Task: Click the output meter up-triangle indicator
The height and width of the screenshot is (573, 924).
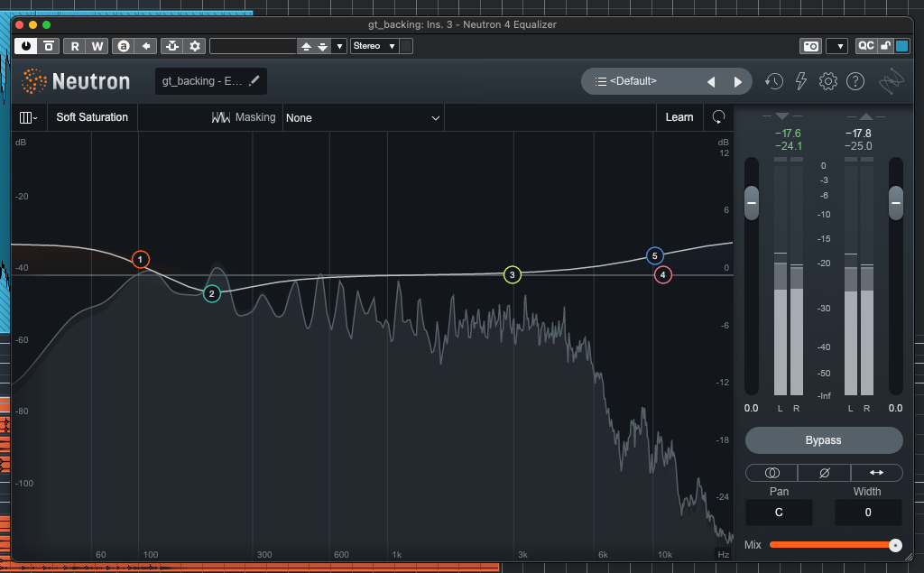Action: [x=865, y=116]
